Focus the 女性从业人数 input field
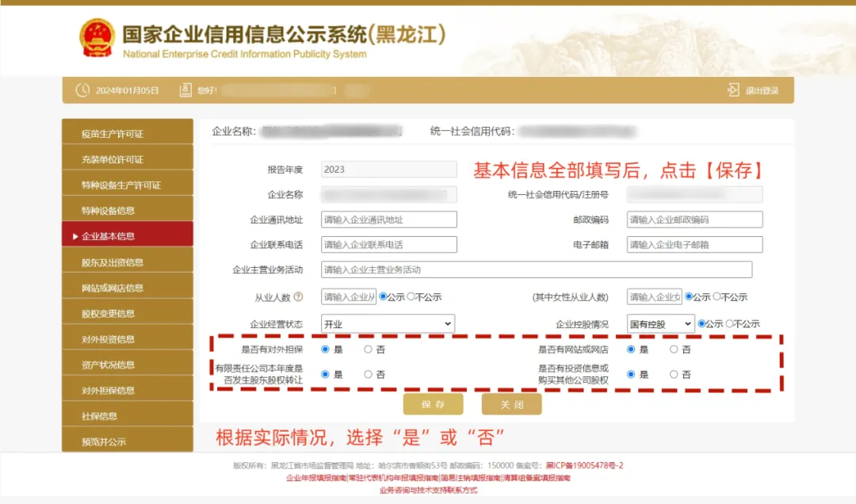856x504 pixels. coord(654,296)
